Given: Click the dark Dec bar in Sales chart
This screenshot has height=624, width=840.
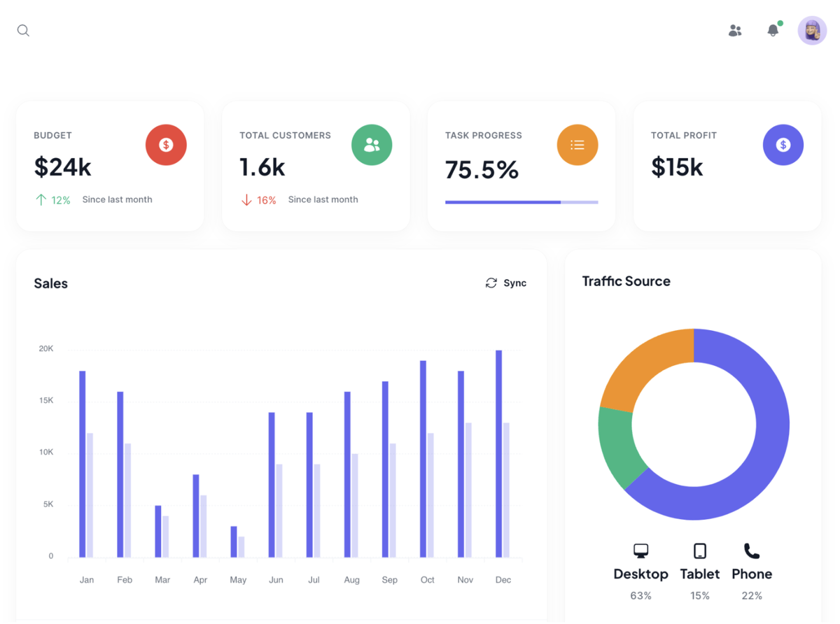Looking at the screenshot, I should point(499,454).
